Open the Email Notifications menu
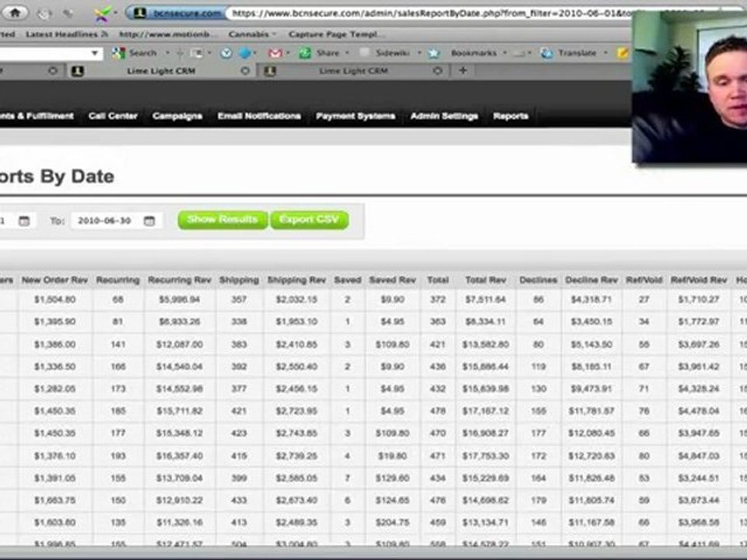The height and width of the screenshot is (560, 747). point(259,116)
